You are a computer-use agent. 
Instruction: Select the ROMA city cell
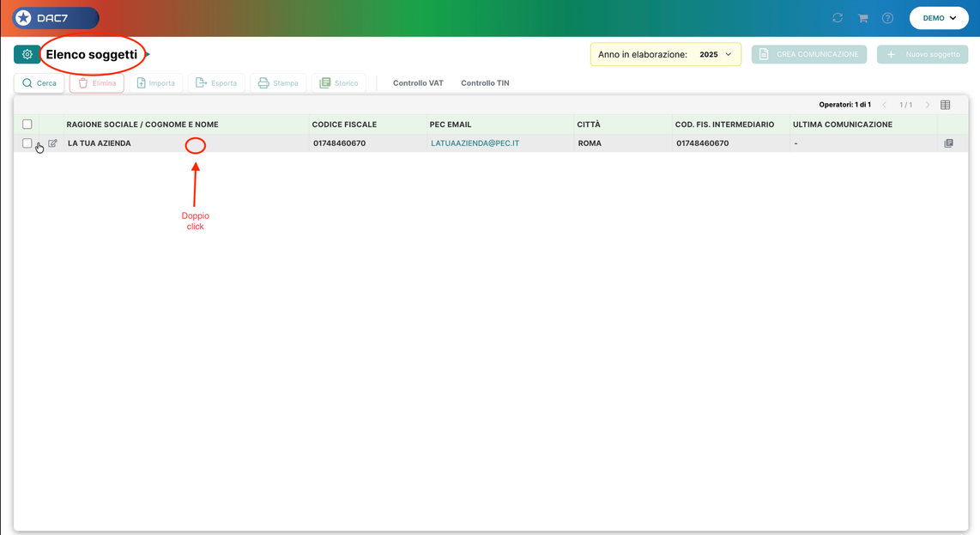[590, 143]
